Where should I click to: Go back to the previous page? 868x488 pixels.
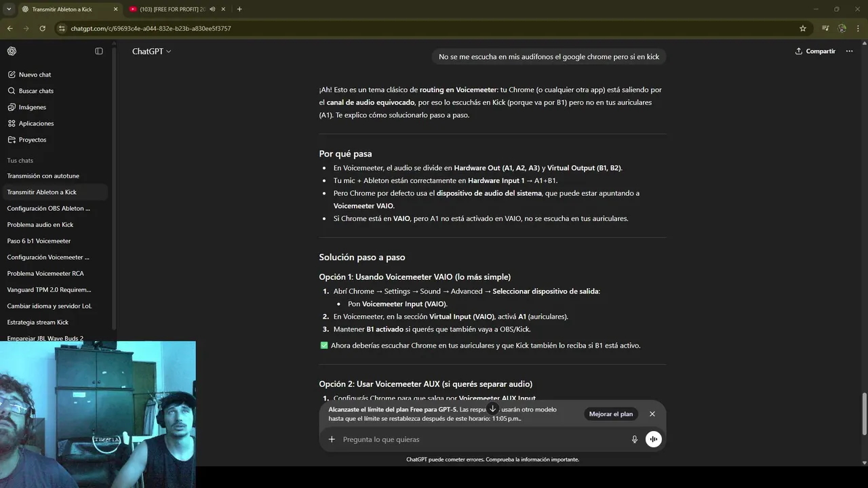9,28
